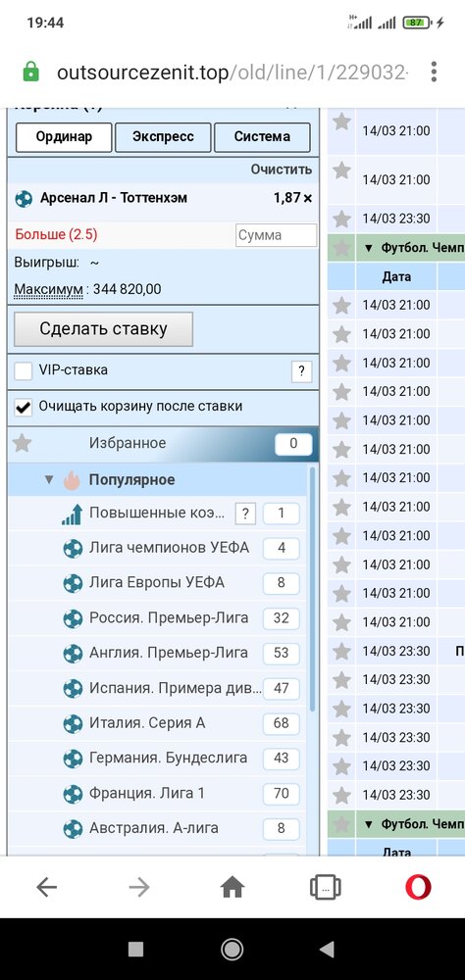Open three-dot browser options menu
The height and width of the screenshot is (980, 465).
tap(434, 72)
